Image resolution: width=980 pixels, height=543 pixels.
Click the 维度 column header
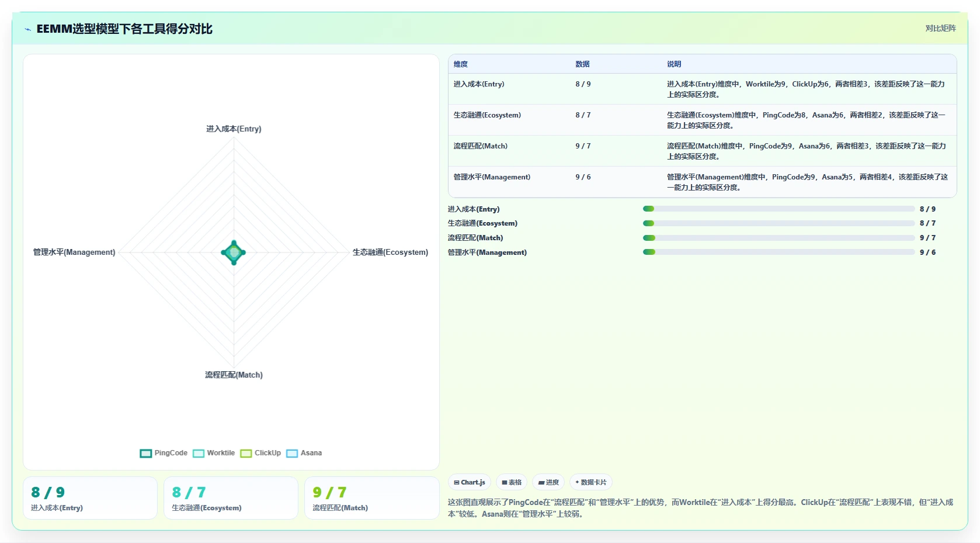tap(461, 64)
